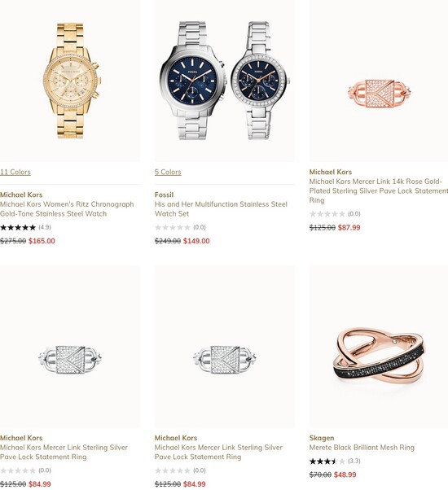Open Merete Black Brilliant Mesh Ring title

362,448
